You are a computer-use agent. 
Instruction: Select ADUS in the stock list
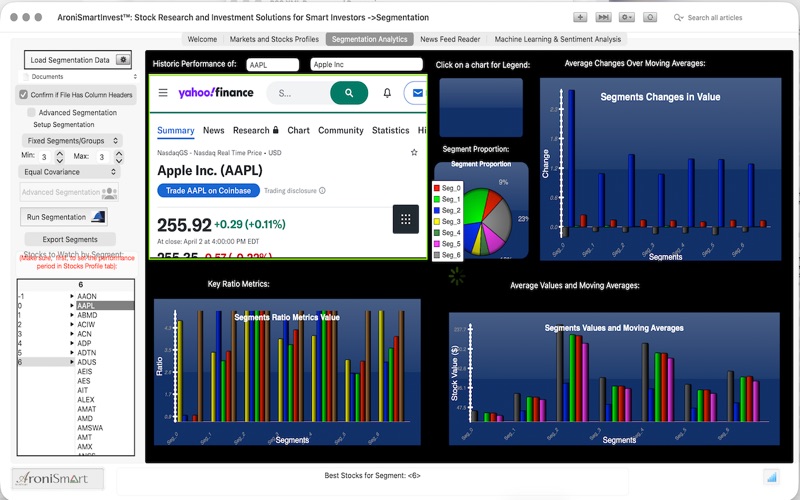click(x=87, y=362)
